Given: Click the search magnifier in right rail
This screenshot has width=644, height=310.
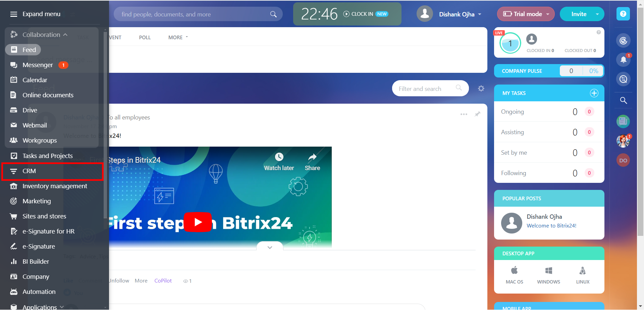Looking at the screenshot, I should 623,100.
